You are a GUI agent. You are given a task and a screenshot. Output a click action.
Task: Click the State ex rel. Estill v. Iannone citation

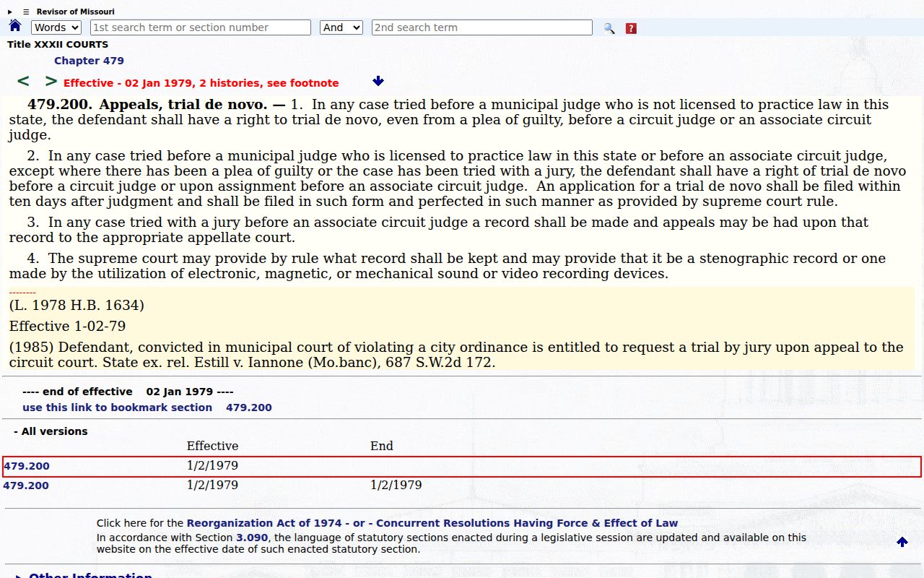point(299,363)
